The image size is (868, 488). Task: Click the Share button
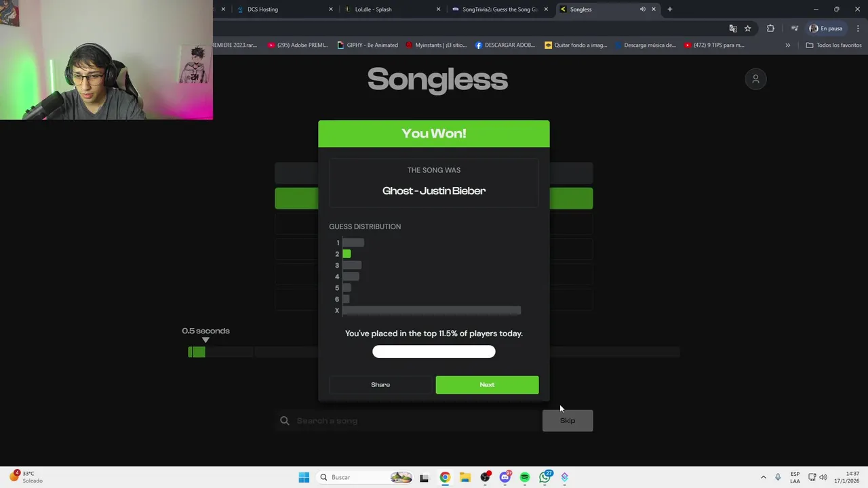(x=380, y=385)
